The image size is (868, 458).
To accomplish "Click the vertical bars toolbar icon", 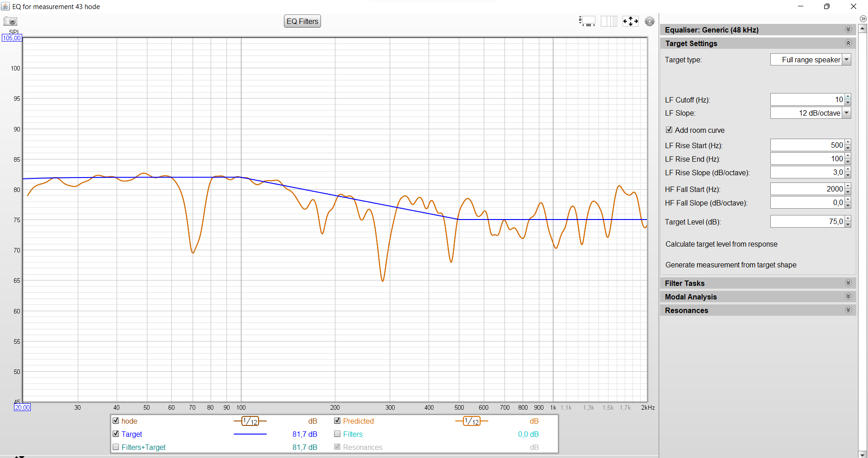I will 609,21.
